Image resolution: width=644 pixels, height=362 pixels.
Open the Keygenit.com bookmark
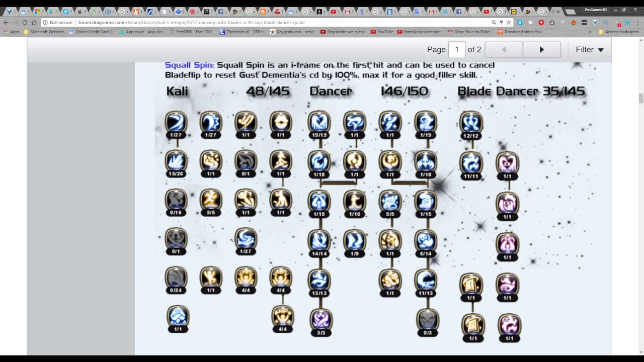coord(292,32)
